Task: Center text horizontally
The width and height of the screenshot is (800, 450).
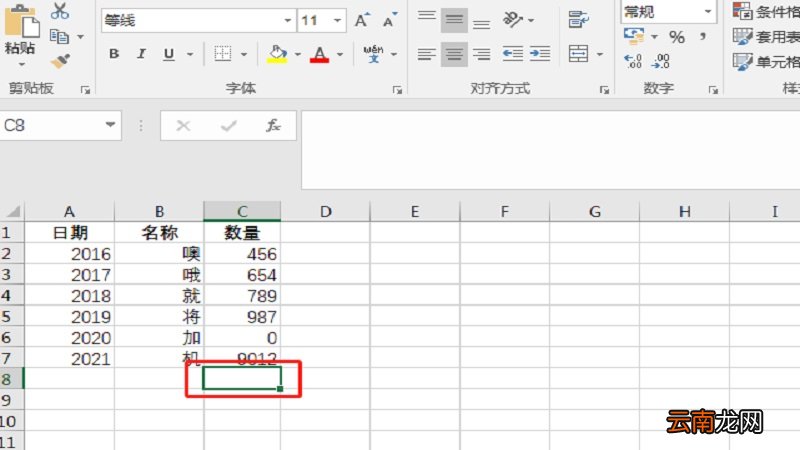Action: point(454,54)
